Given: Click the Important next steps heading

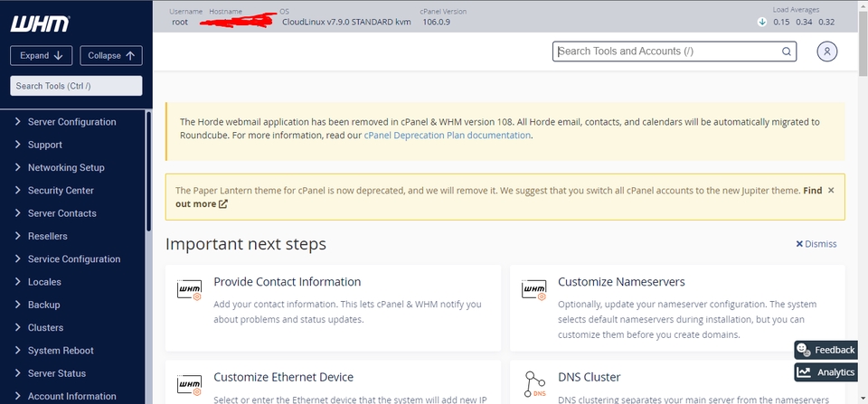Looking at the screenshot, I should pyautogui.click(x=246, y=244).
